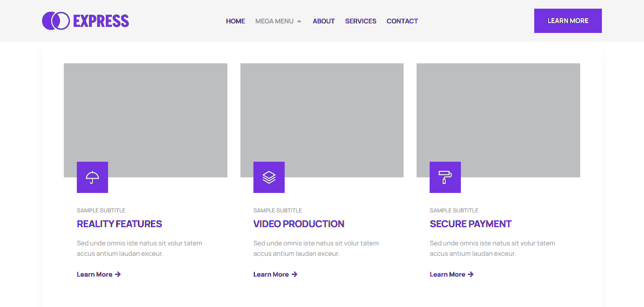This screenshot has height=307, width=644.
Task: Navigate to the Contact page
Action: pos(402,21)
